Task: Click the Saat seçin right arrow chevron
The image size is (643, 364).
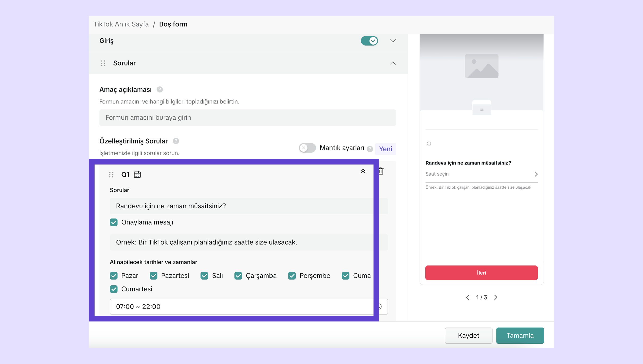Action: [x=536, y=174]
